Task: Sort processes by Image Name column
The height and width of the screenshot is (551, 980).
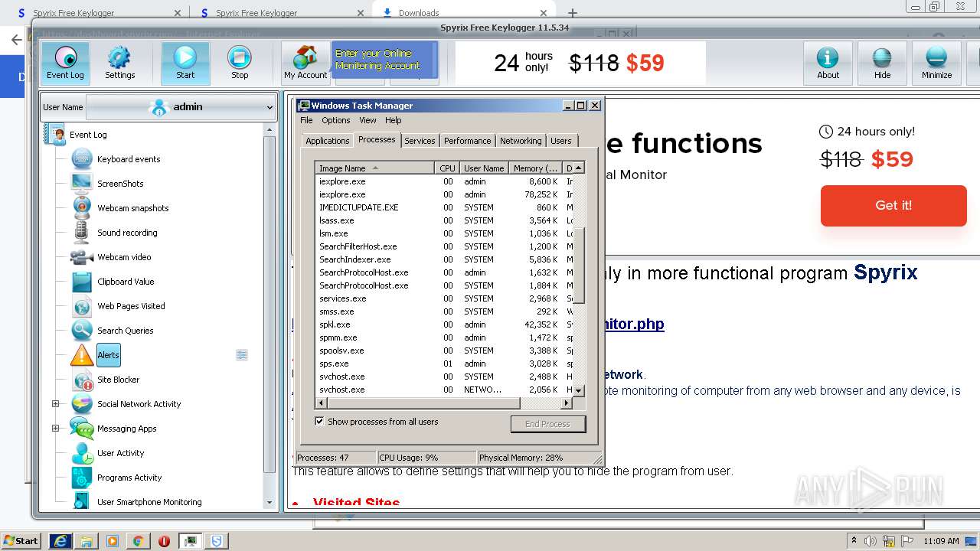Action: pyautogui.click(x=375, y=168)
